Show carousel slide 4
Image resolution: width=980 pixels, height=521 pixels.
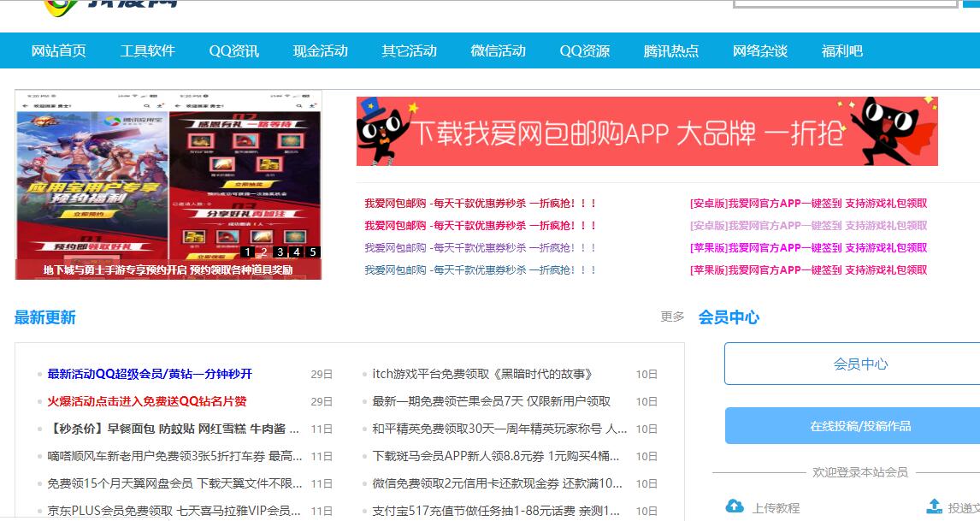point(297,252)
